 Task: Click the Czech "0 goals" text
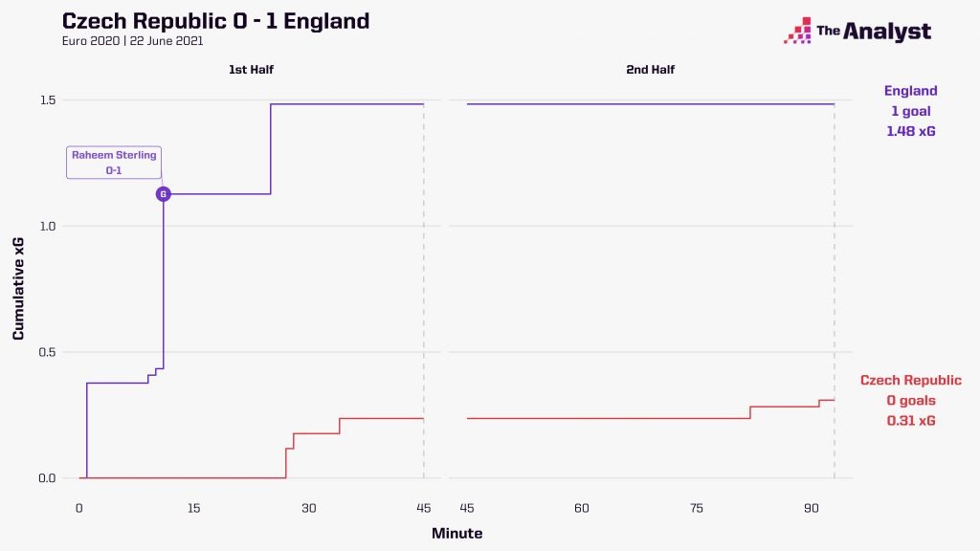(x=910, y=401)
